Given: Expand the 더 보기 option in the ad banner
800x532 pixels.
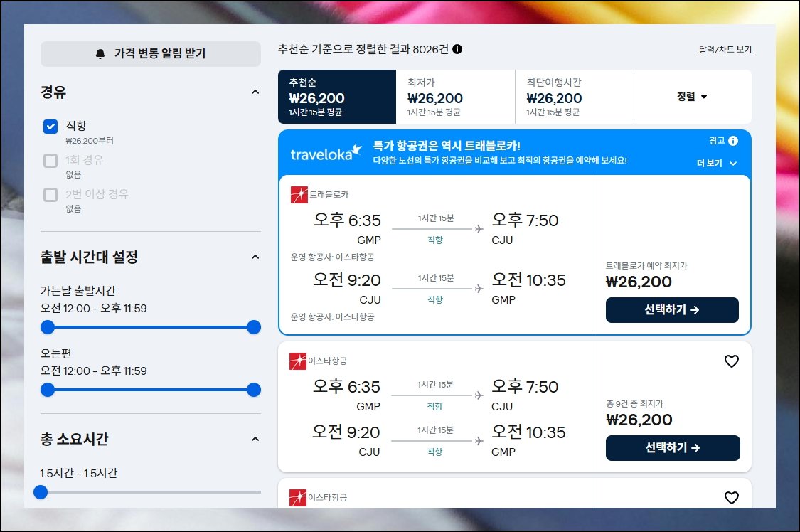Looking at the screenshot, I should click(x=717, y=163).
